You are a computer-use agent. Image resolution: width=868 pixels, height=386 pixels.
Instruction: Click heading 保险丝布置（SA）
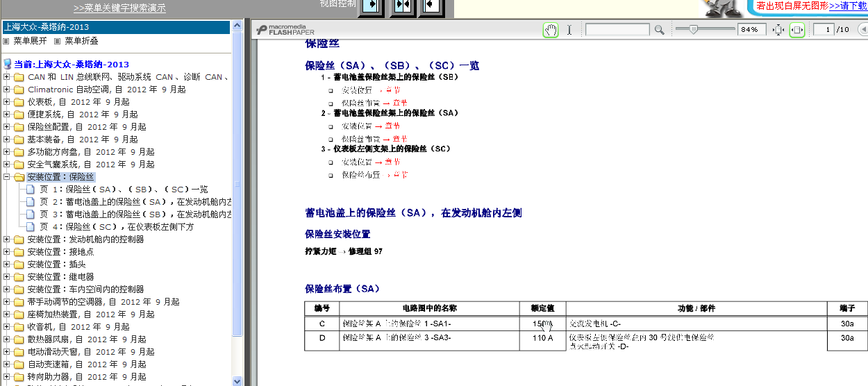coord(342,289)
